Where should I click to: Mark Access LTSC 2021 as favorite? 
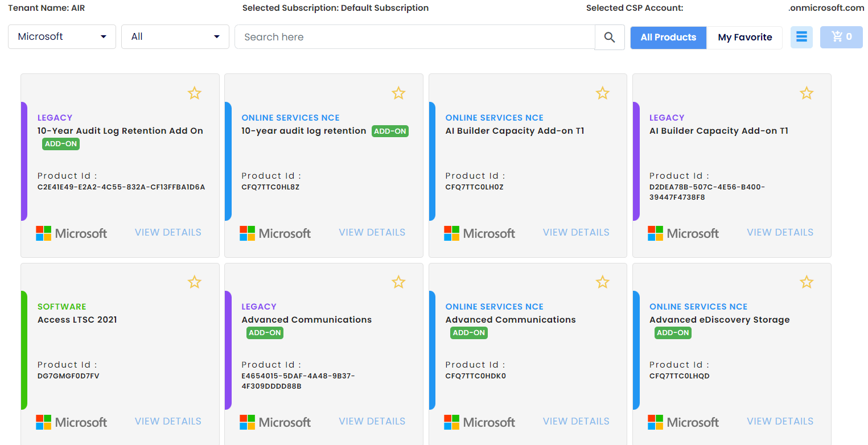pos(195,282)
